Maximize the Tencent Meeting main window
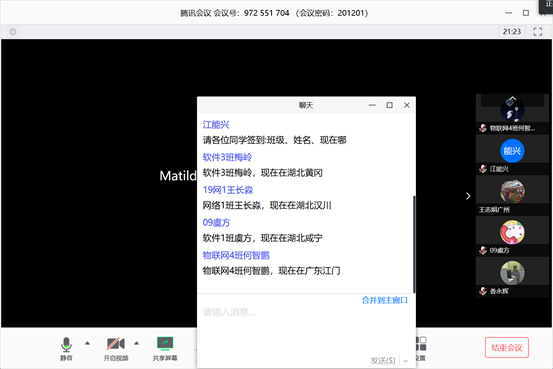 [525, 13]
